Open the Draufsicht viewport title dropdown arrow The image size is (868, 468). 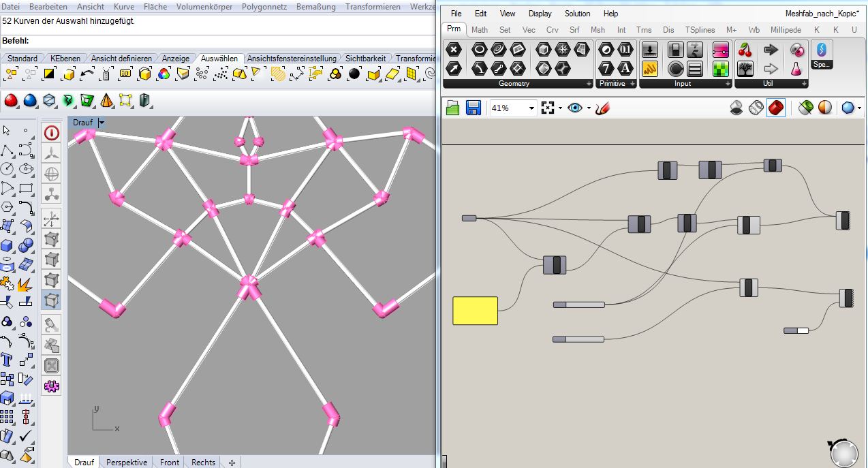pos(102,123)
